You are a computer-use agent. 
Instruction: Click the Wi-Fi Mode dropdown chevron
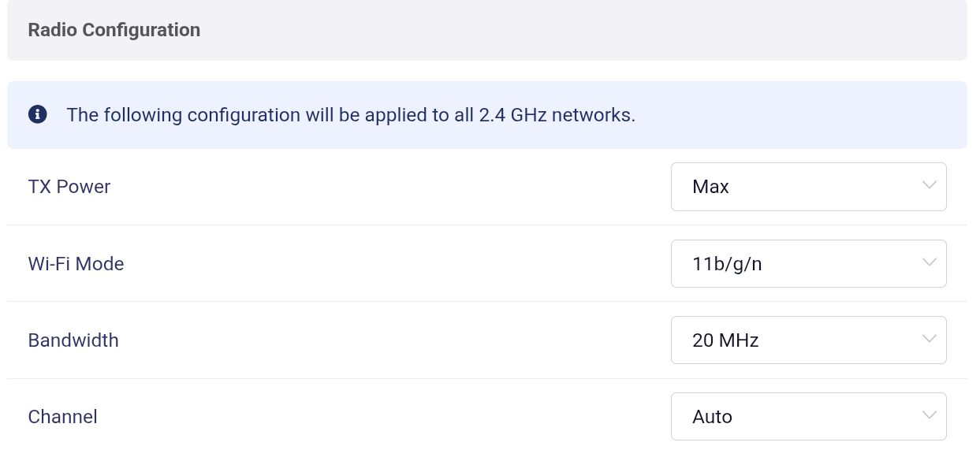point(929,262)
